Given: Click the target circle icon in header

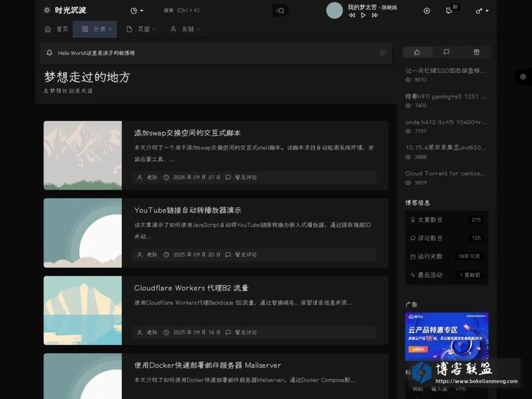Looking at the screenshot, I should [x=427, y=11].
